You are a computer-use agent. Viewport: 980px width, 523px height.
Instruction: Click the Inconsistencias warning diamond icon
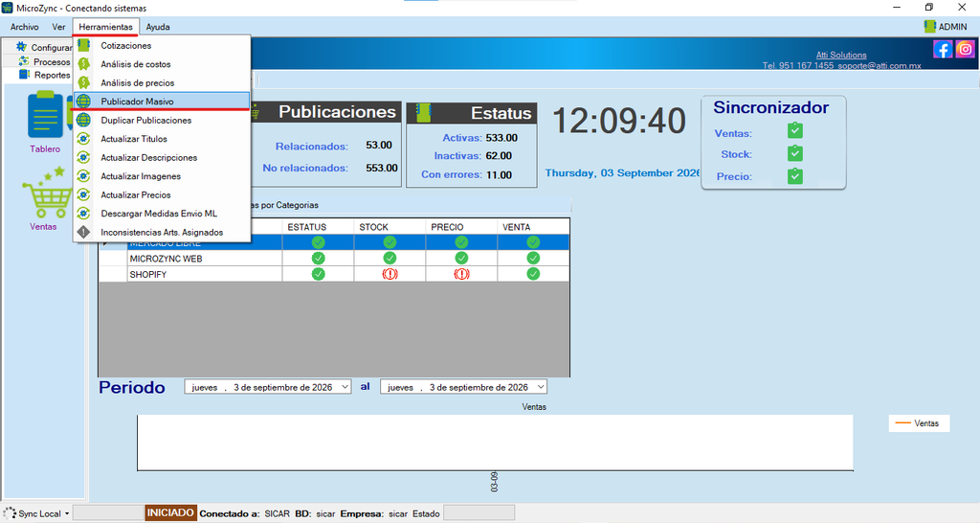pos(84,232)
